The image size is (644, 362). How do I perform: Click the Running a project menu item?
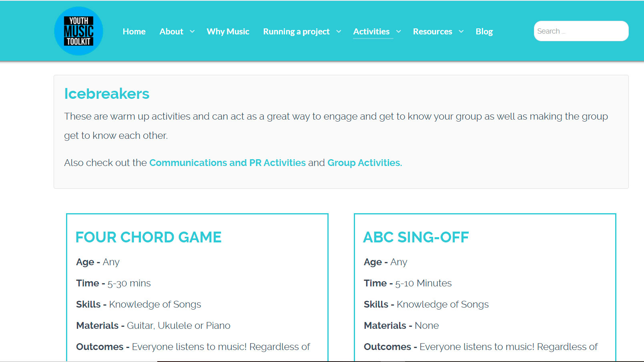(296, 32)
